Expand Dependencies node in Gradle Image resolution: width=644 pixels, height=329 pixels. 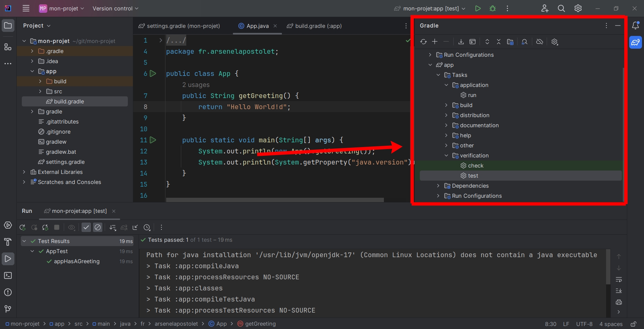438,186
